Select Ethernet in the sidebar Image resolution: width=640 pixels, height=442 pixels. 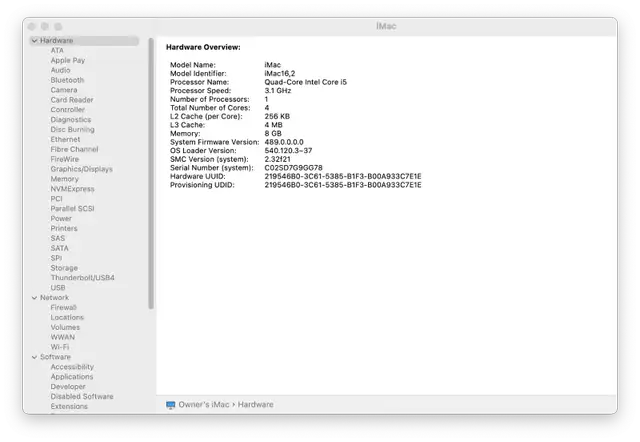(x=65, y=140)
